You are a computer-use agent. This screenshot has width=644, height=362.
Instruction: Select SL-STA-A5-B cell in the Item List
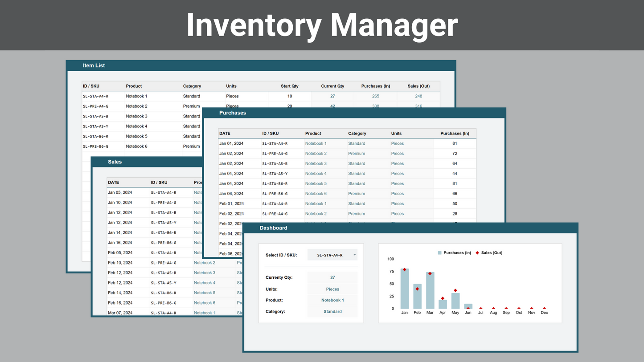pos(95,116)
